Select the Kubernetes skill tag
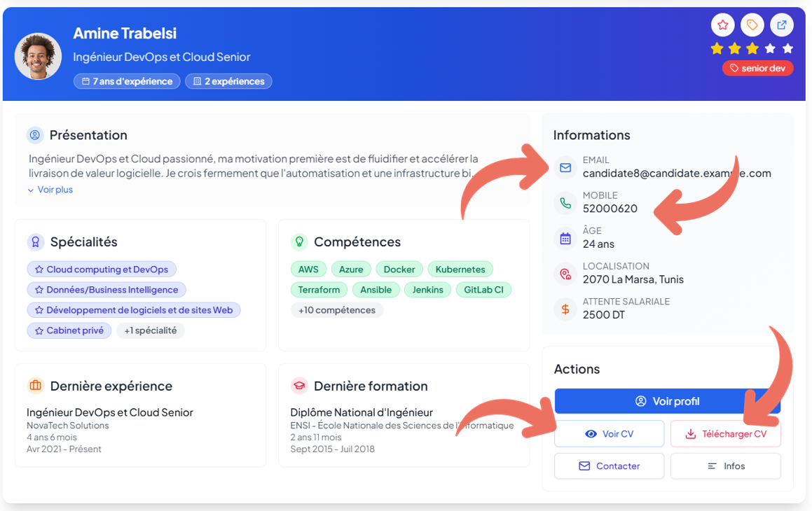This screenshot has width=812, height=511. click(460, 269)
